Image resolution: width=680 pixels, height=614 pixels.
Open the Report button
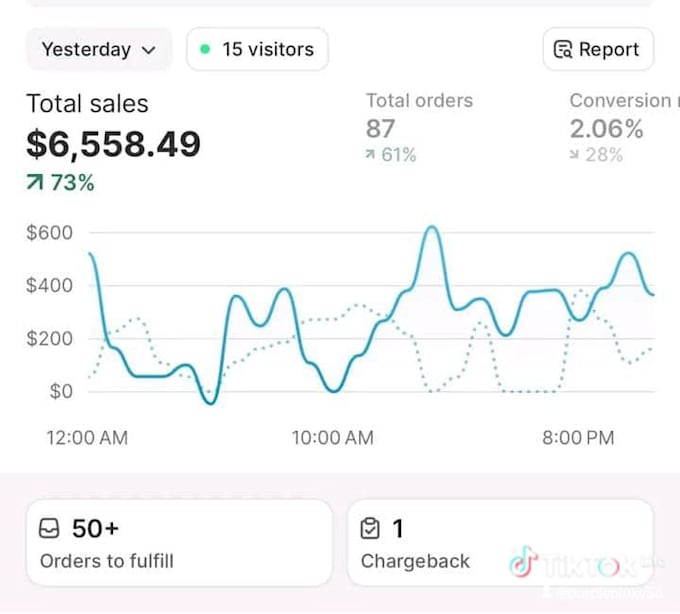598,49
